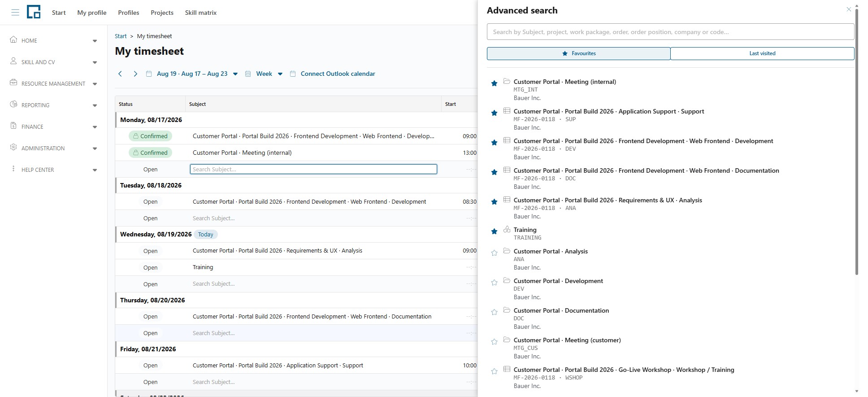Favourite Customer Portal · Development entry
This screenshot has height=397, width=868.
494,283
